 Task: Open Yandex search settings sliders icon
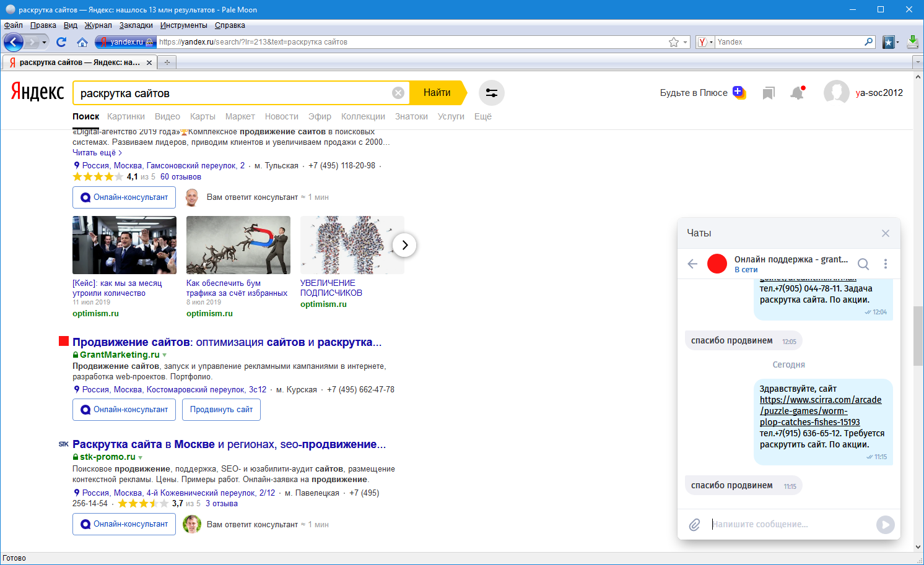point(492,93)
